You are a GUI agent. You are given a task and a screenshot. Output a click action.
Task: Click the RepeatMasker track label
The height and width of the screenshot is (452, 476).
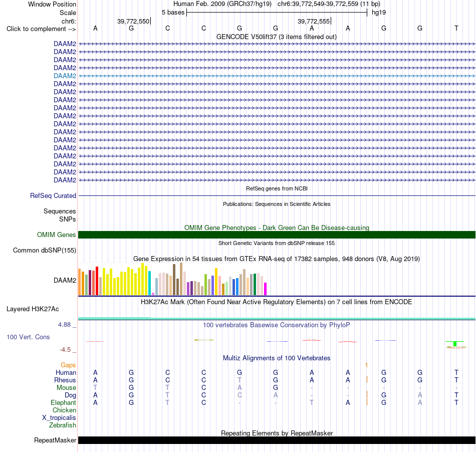click(x=55, y=440)
